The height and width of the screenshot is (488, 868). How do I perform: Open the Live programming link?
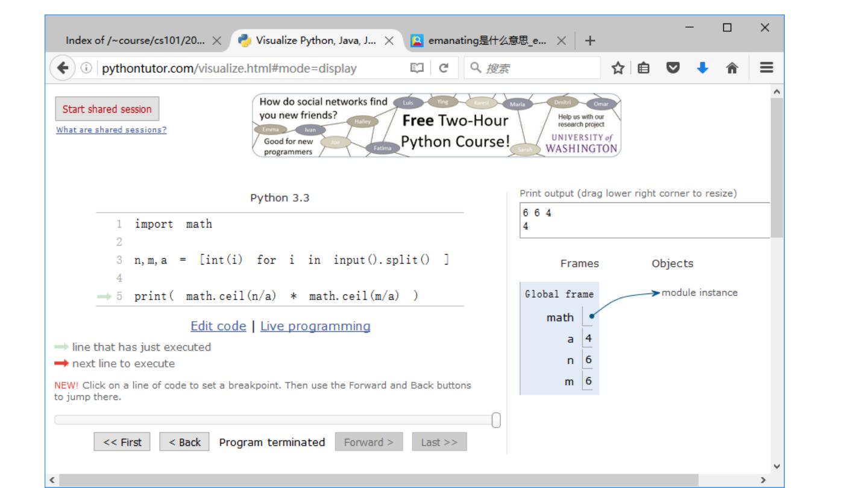[315, 327]
